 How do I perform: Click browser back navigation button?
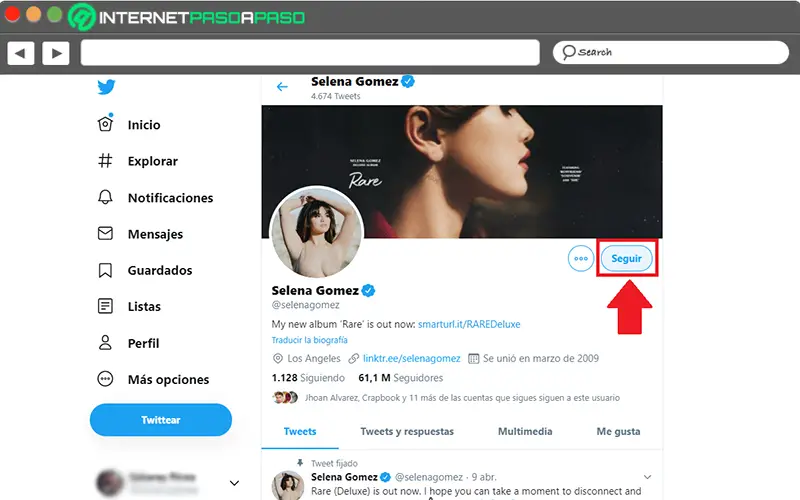tap(21, 53)
